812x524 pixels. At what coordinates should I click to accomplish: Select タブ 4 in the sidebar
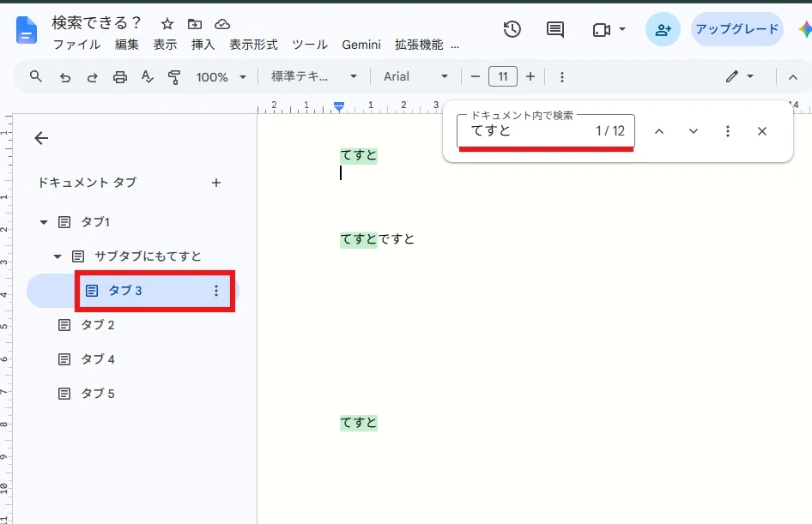tap(98, 359)
